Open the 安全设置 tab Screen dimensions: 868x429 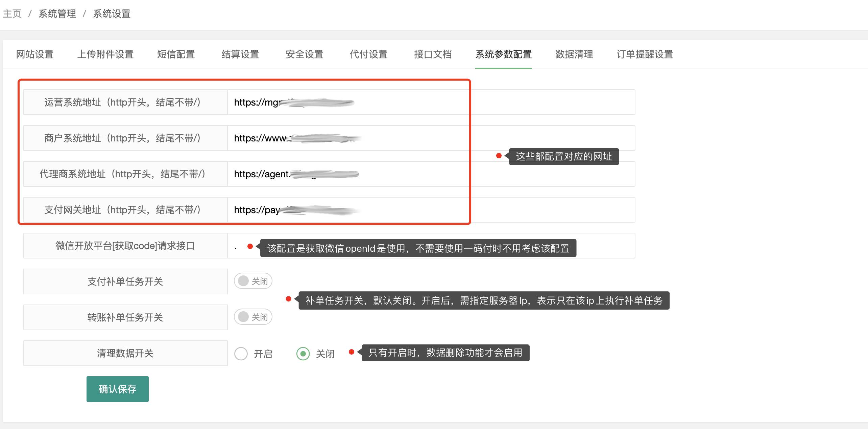pyautogui.click(x=304, y=54)
